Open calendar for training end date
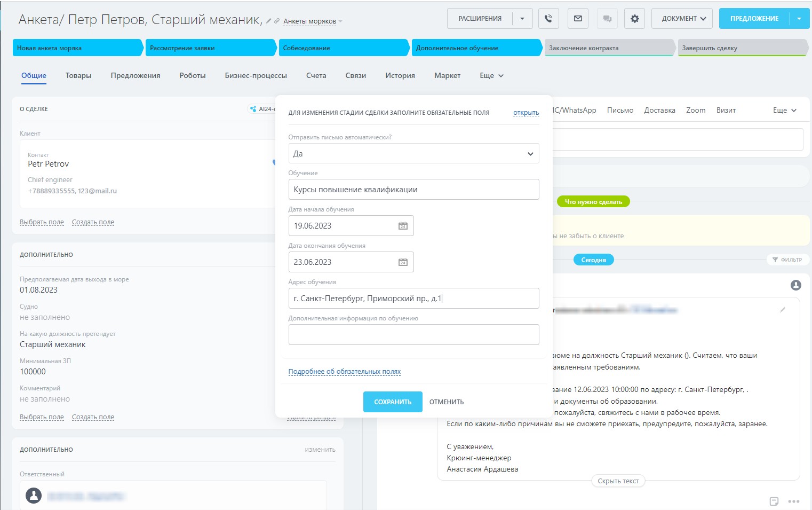The height and width of the screenshot is (510, 812). point(403,262)
